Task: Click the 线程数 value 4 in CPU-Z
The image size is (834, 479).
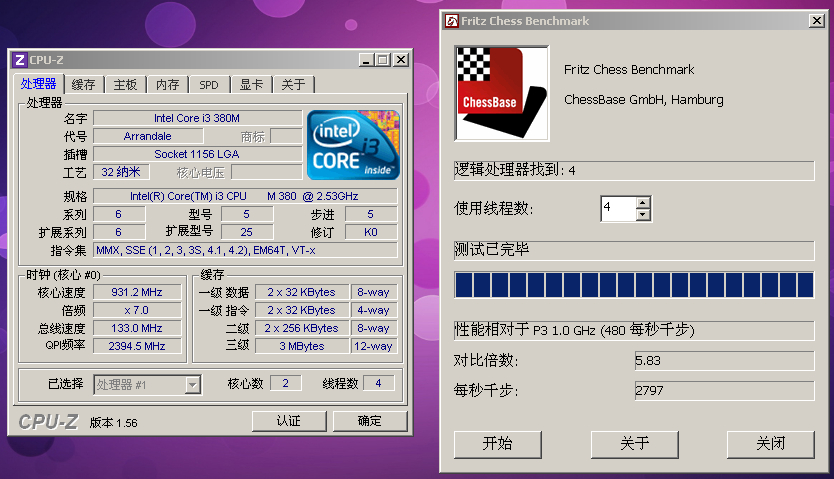Action: (378, 383)
